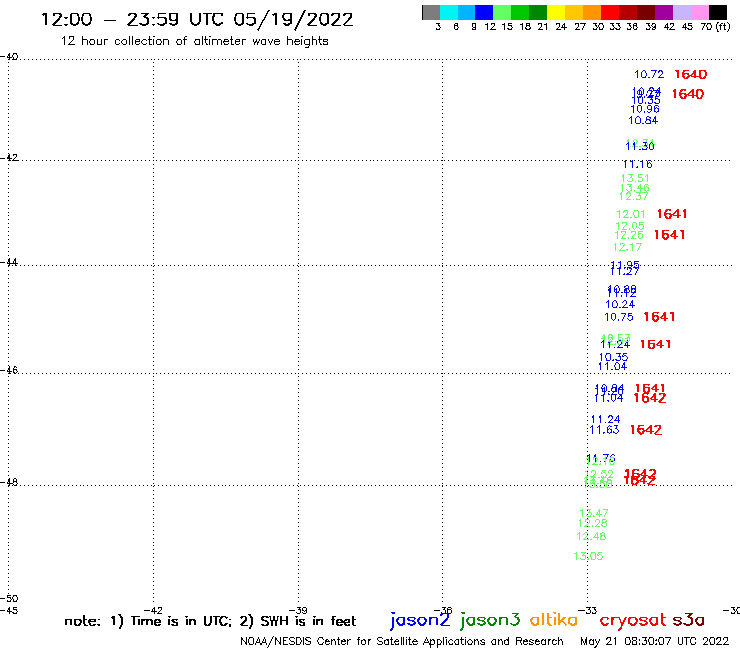This screenshot has height=650, width=740.
Task: Pick the yellow swatch in the color scale
Action: pyautogui.click(x=556, y=12)
